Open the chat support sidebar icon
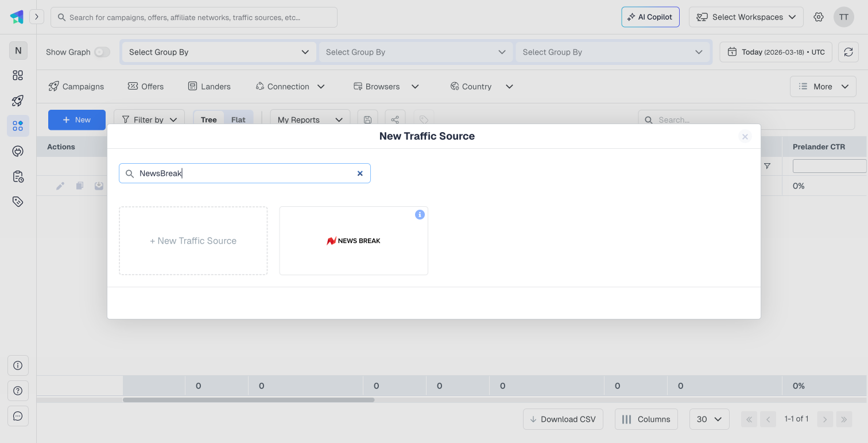Screen dimensions: 868x443 click(x=18, y=416)
